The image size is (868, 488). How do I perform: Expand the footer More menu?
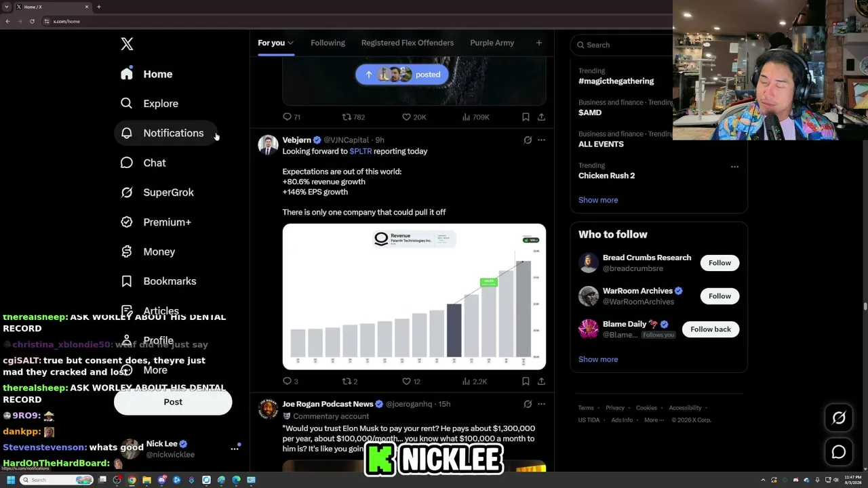[654, 420]
